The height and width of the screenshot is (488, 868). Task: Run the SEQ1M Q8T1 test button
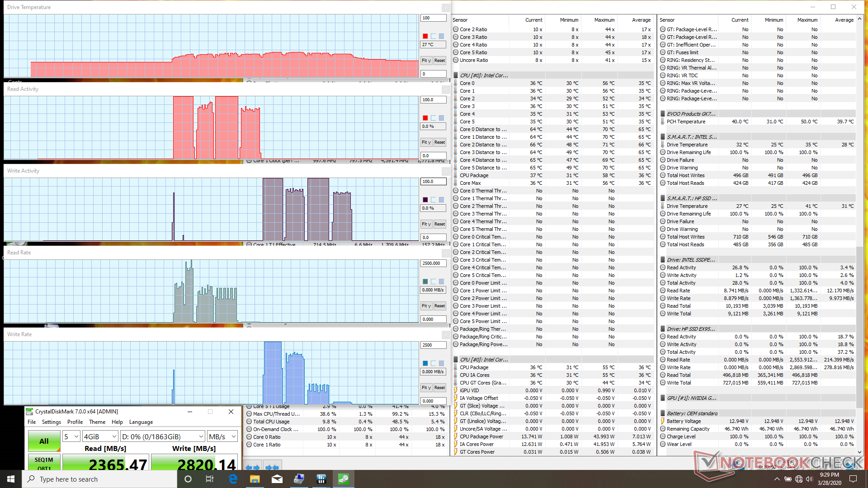tap(44, 462)
